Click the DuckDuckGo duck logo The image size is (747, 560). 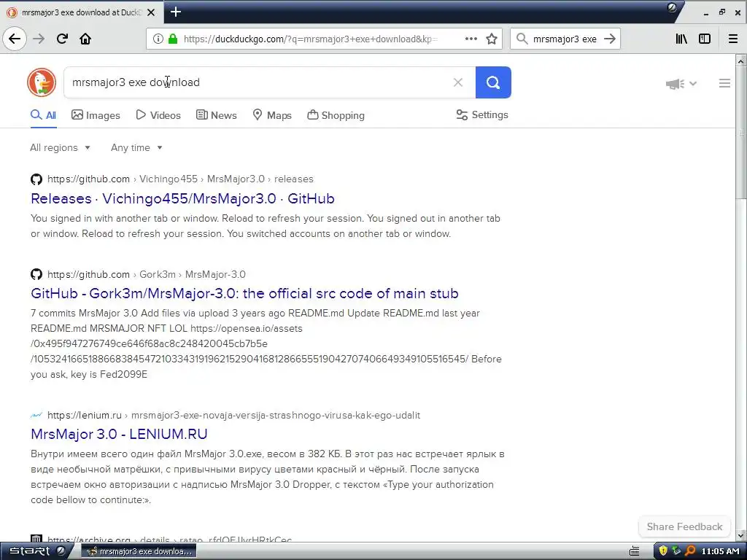pyautogui.click(x=42, y=82)
